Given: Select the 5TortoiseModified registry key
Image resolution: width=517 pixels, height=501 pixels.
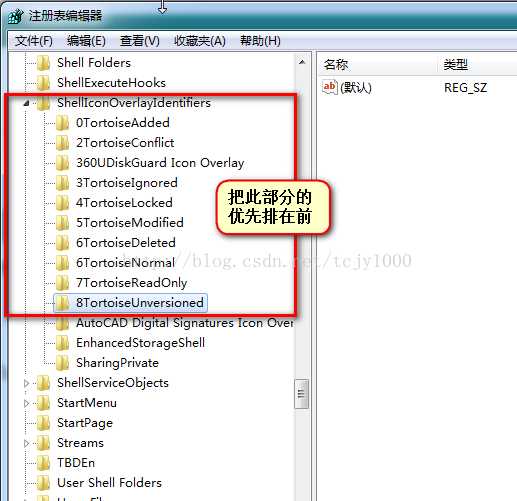Looking at the screenshot, I should pos(130,223).
